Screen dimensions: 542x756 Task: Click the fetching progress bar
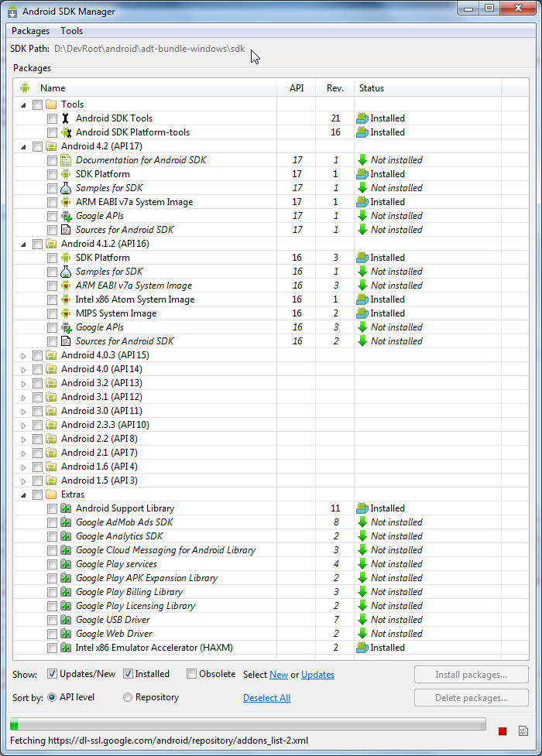[248, 724]
